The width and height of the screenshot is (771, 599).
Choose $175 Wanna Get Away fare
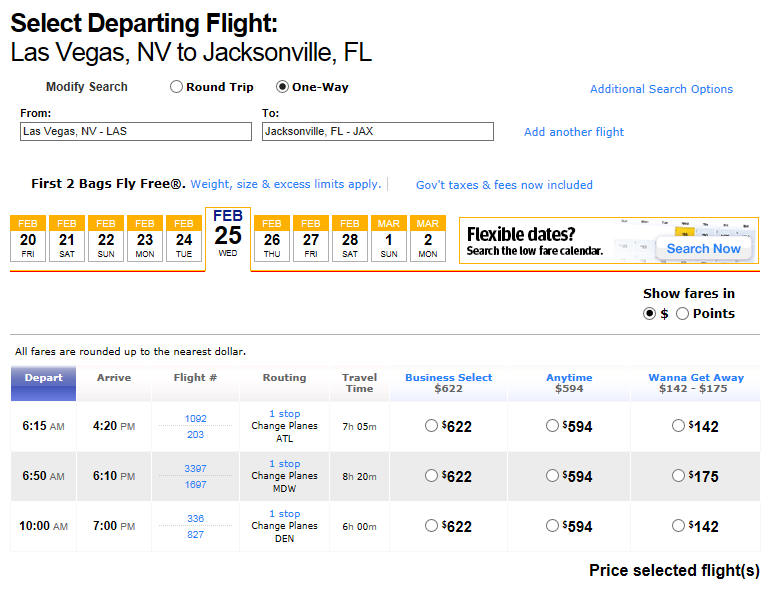pos(678,476)
